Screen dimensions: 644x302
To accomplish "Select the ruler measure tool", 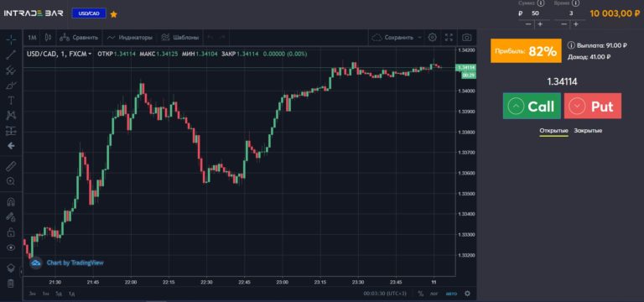I will 11,166.
